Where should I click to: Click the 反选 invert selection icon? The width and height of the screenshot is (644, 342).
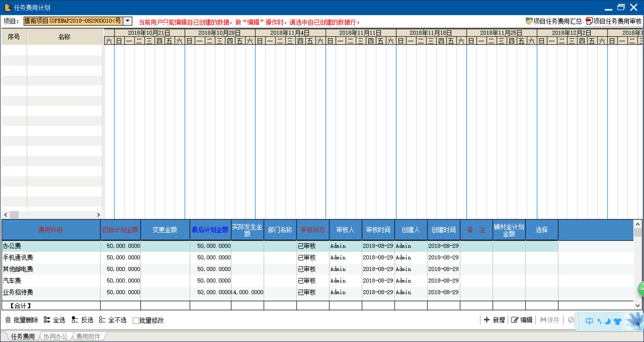click(74, 320)
